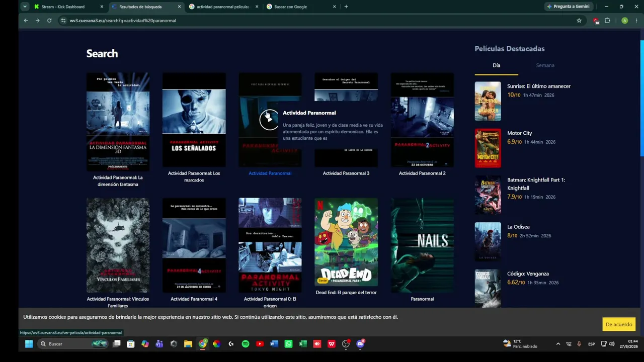Click the Paranormal Activity 2 poster
The width and height of the screenshot is (644, 362).
click(422, 120)
